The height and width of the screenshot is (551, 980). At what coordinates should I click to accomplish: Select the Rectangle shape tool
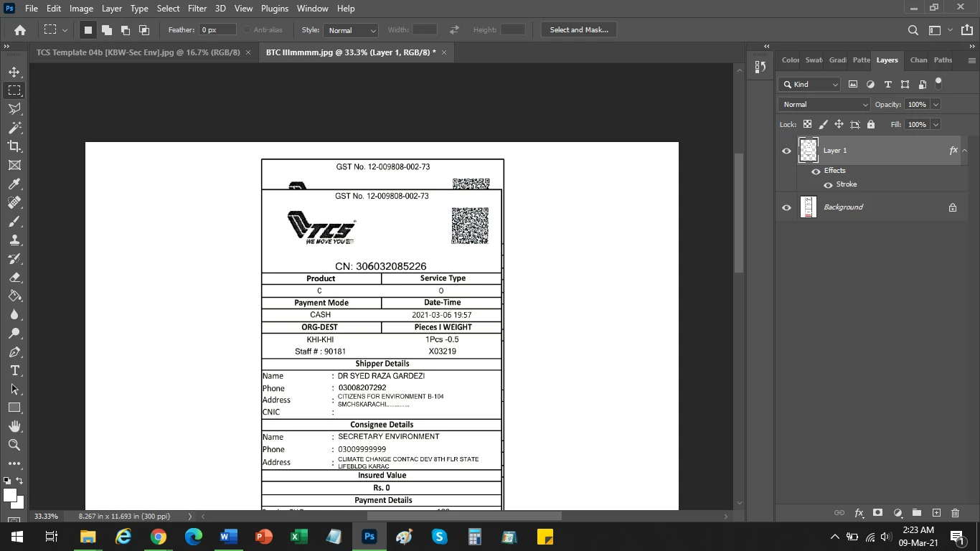tap(14, 408)
